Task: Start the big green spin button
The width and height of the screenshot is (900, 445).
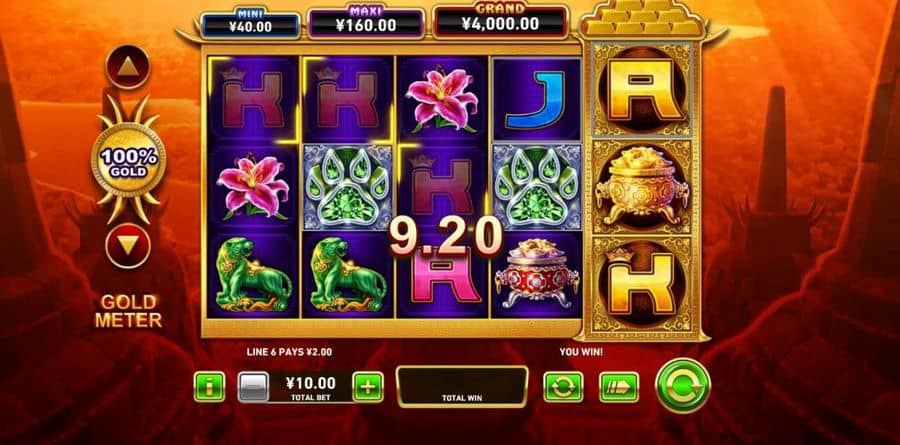Action: tap(683, 385)
